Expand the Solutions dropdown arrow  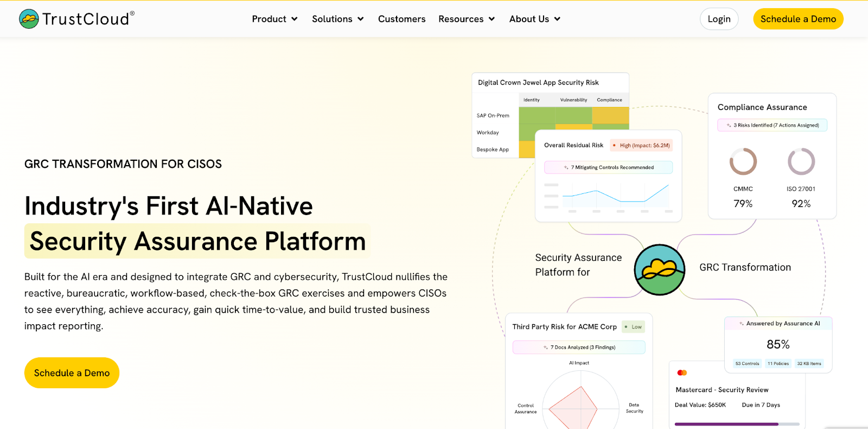tap(361, 19)
